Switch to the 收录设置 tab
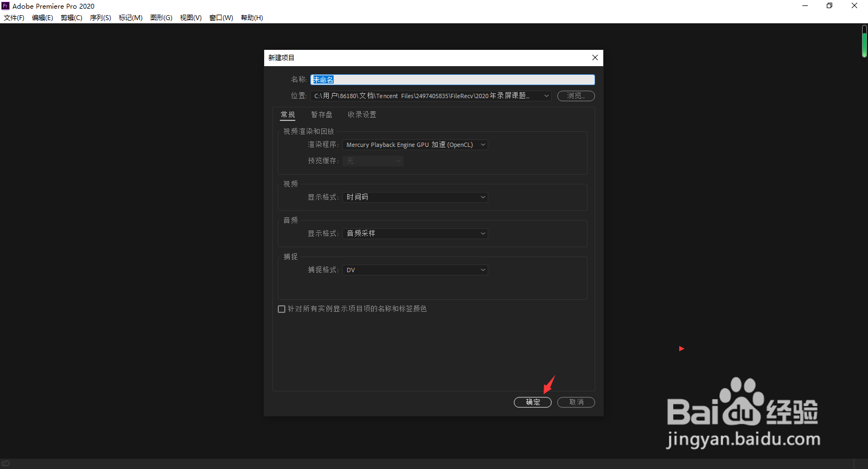 (x=362, y=114)
